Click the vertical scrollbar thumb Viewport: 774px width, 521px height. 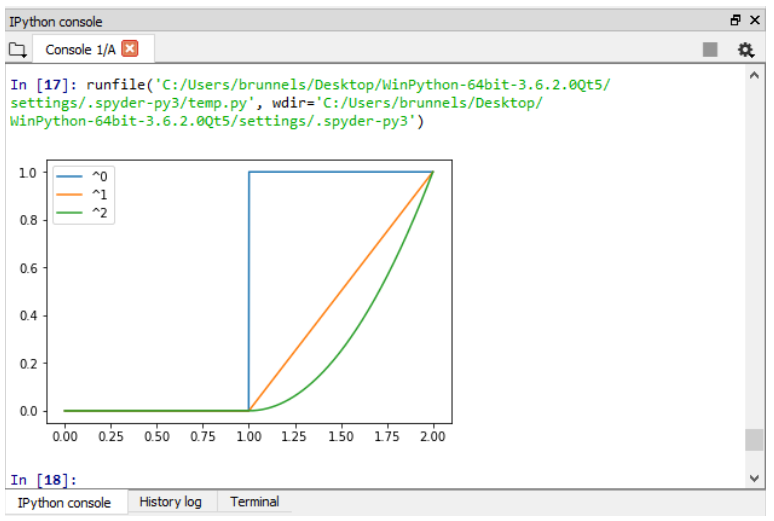coord(754,440)
